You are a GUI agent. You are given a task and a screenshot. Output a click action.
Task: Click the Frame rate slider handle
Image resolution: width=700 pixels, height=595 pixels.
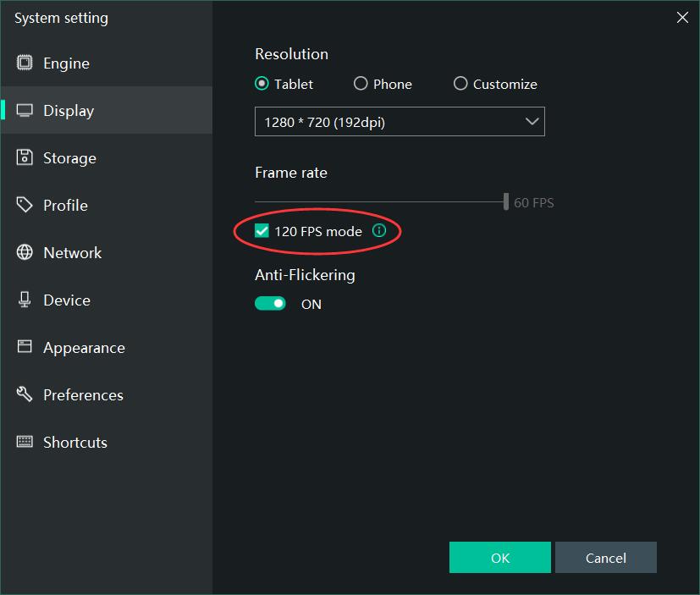click(506, 201)
